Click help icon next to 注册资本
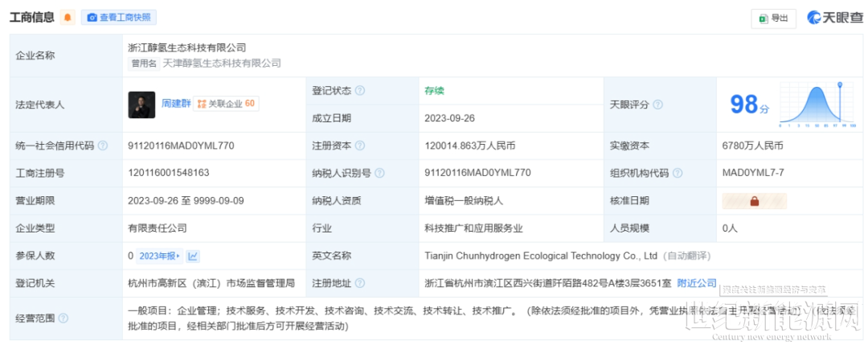Viewport: 868px width, 345px height. tap(360, 146)
